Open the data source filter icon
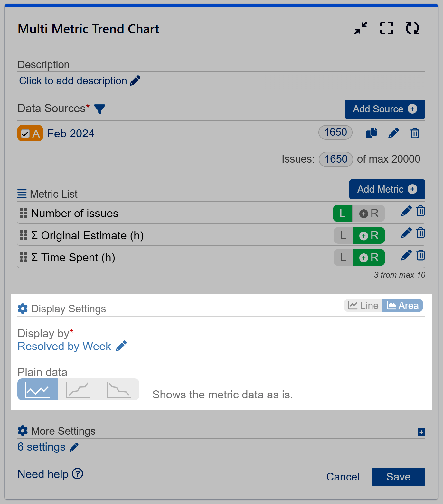 coord(100,109)
